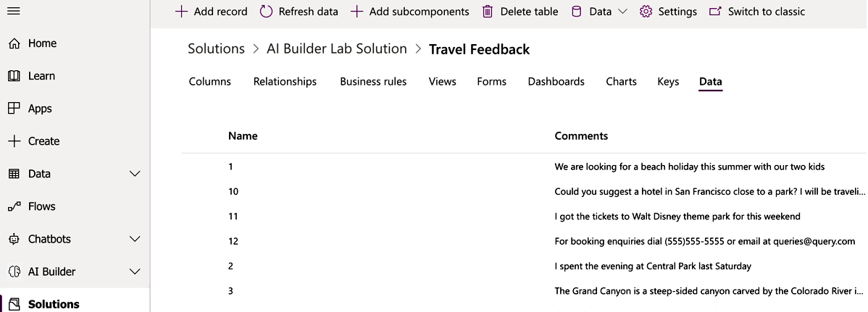The image size is (868, 312).
Task: Select the Apps grid icon
Action: click(x=14, y=109)
